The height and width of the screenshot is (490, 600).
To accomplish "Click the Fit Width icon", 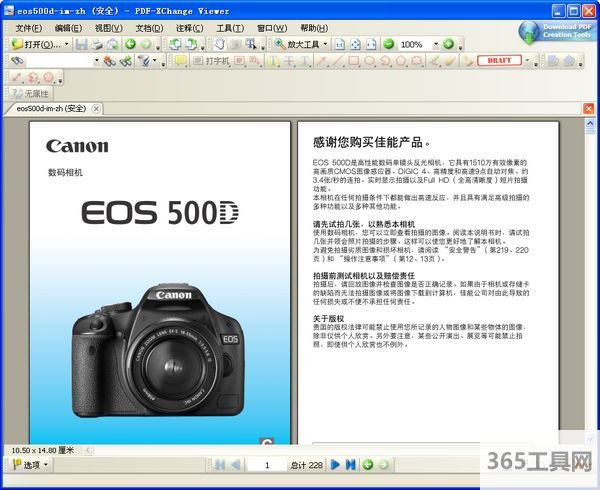I will [371, 44].
